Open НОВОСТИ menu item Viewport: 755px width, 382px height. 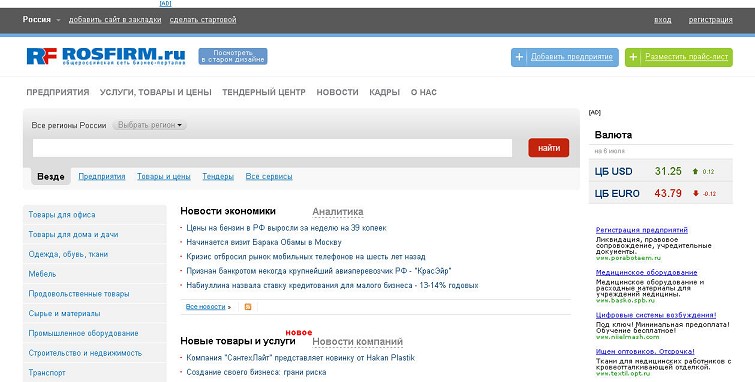tap(338, 92)
